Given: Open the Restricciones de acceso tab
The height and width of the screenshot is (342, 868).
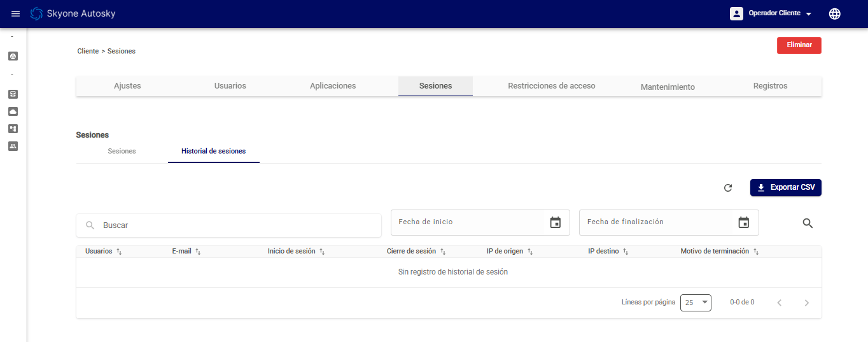Looking at the screenshot, I should pyautogui.click(x=551, y=86).
